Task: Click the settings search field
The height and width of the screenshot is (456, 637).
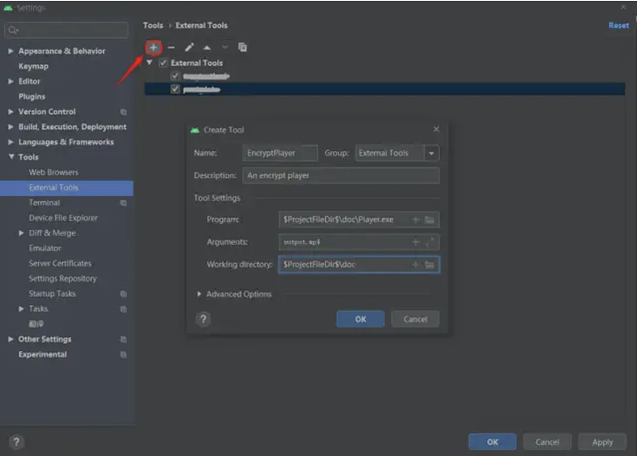Action: [x=66, y=30]
